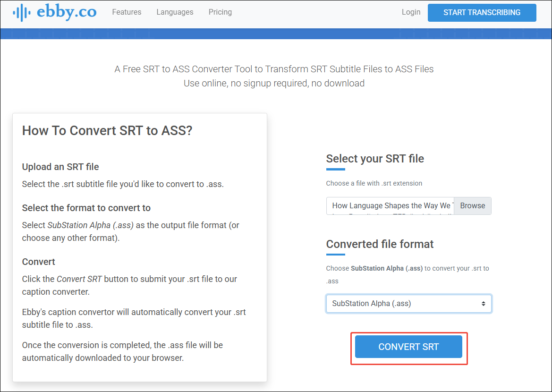Click the 'How To Convert SRT to ASS?' heading
This screenshot has height=392, width=552.
point(107,131)
